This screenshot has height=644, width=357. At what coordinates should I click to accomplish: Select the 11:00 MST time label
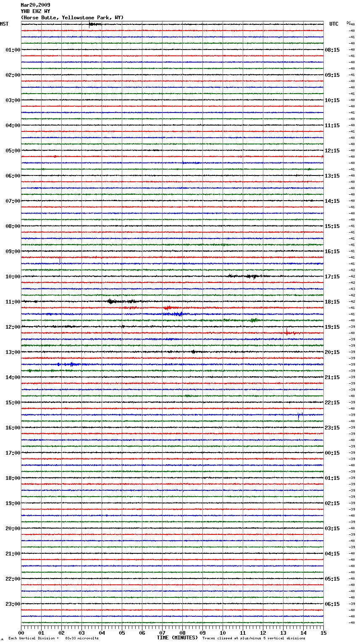pyautogui.click(x=13, y=302)
